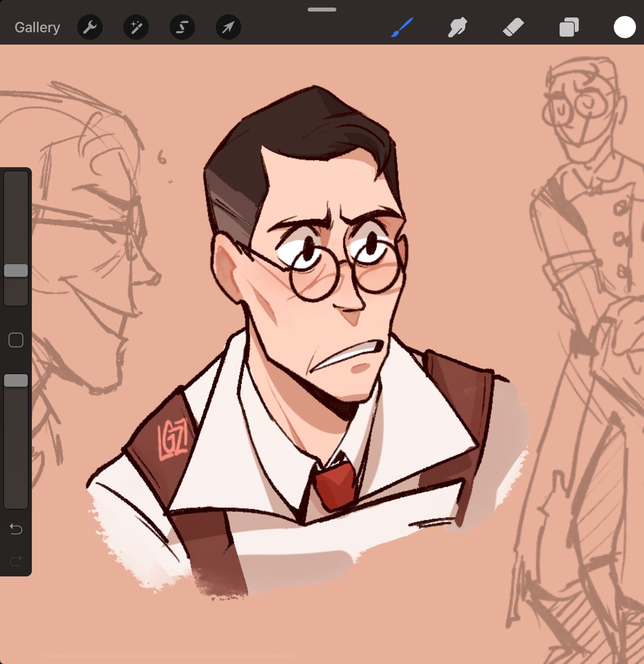Select the Transform arrow tool
The width and height of the screenshot is (644, 664).
tap(228, 27)
